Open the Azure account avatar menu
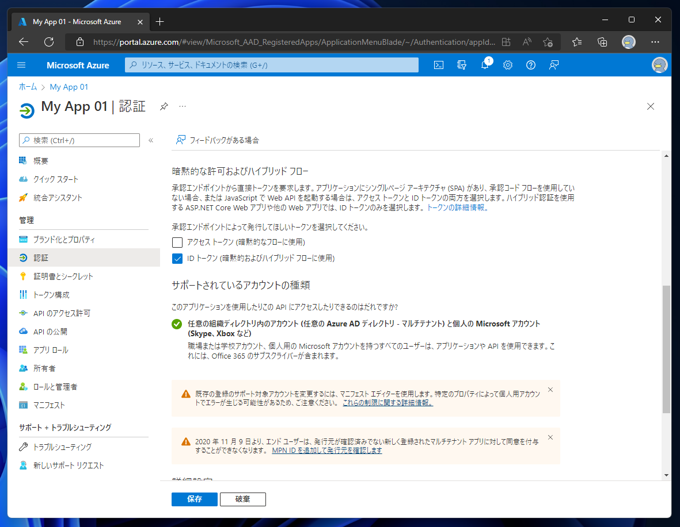This screenshot has width=680, height=527. [x=659, y=65]
